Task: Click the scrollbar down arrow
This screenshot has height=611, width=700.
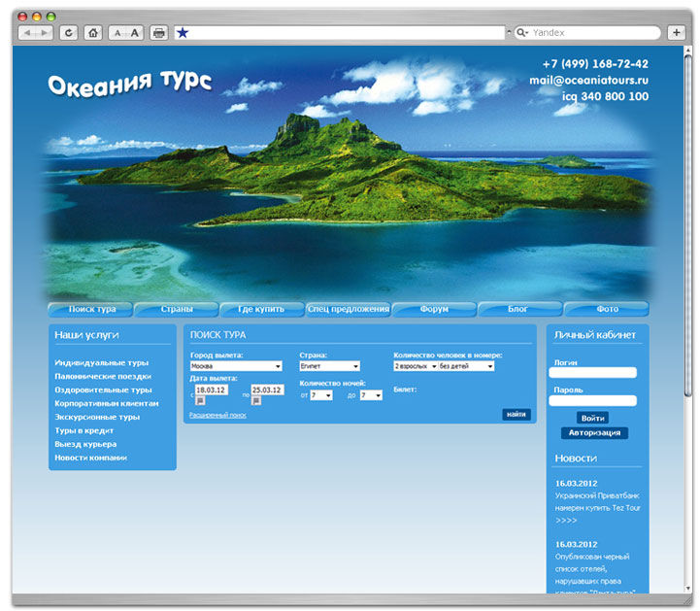Action: (688, 589)
